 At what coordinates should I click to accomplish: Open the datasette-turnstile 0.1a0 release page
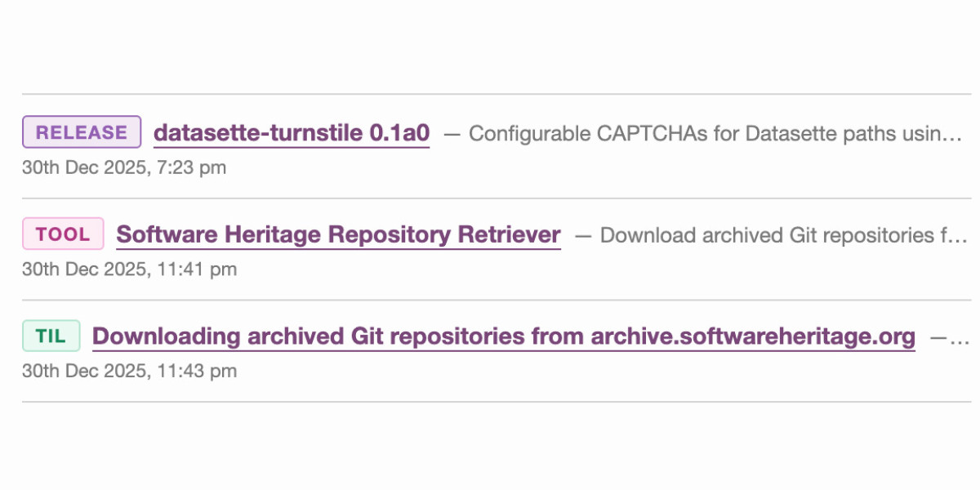pos(291,133)
